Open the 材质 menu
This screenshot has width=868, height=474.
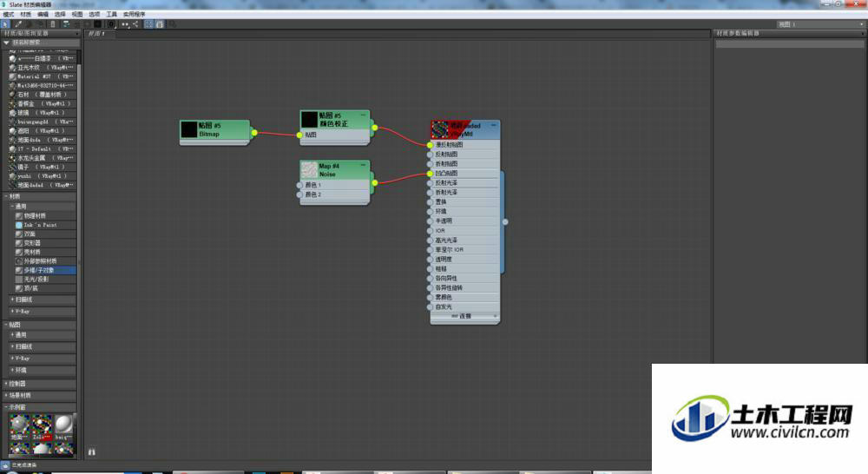[25, 14]
